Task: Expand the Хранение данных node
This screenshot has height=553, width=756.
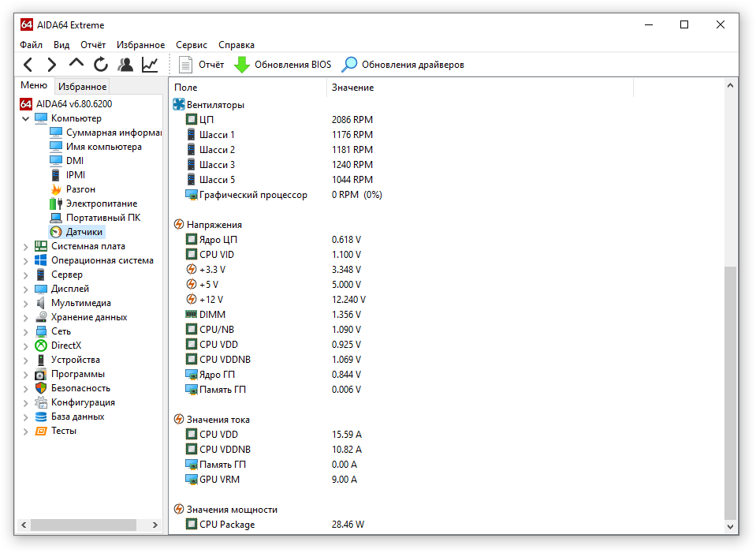Action: [25, 317]
